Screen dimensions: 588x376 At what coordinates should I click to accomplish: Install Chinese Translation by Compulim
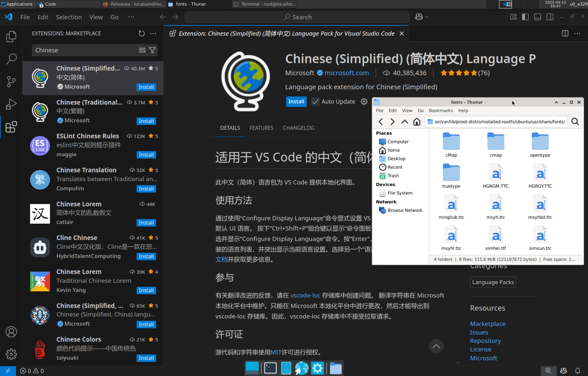[146, 189]
